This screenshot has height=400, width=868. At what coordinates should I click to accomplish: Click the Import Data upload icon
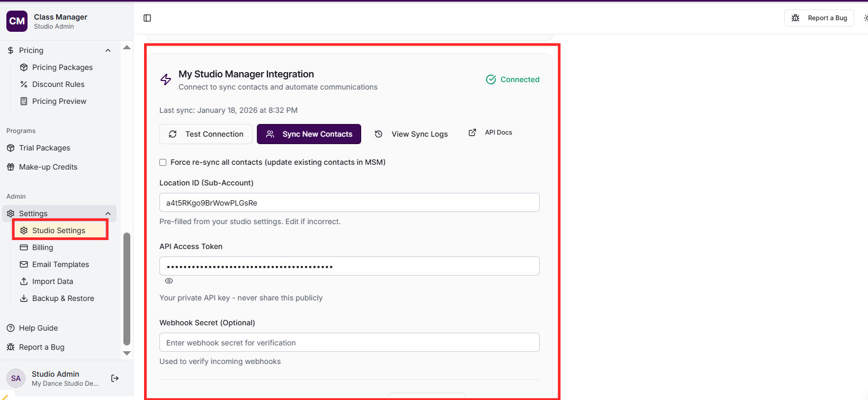point(24,281)
